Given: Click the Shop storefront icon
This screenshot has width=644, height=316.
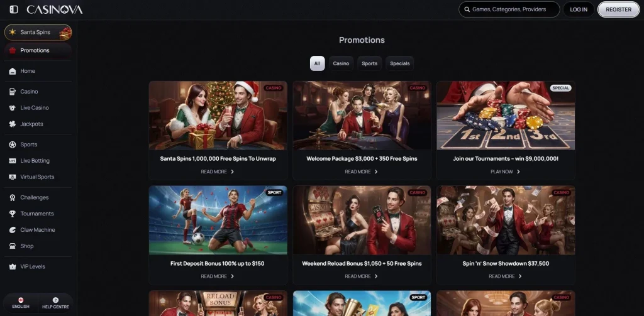Looking at the screenshot, I should (13, 246).
